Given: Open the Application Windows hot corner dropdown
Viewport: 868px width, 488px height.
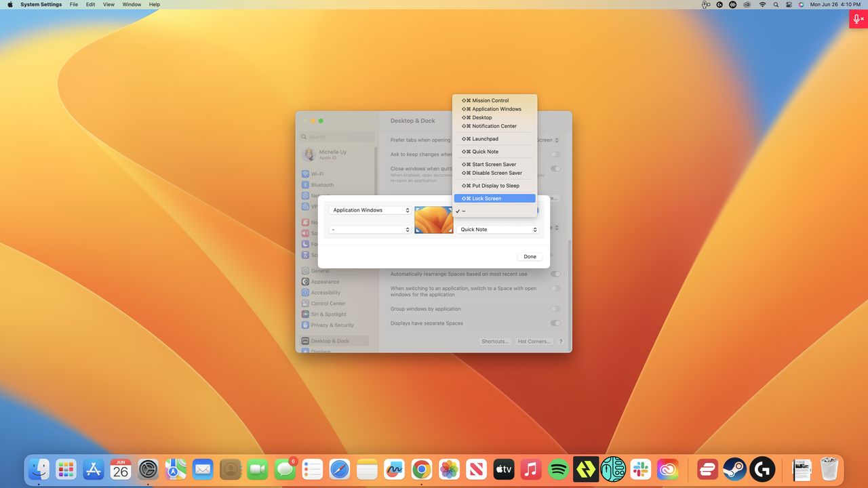Looking at the screenshot, I should coord(370,210).
